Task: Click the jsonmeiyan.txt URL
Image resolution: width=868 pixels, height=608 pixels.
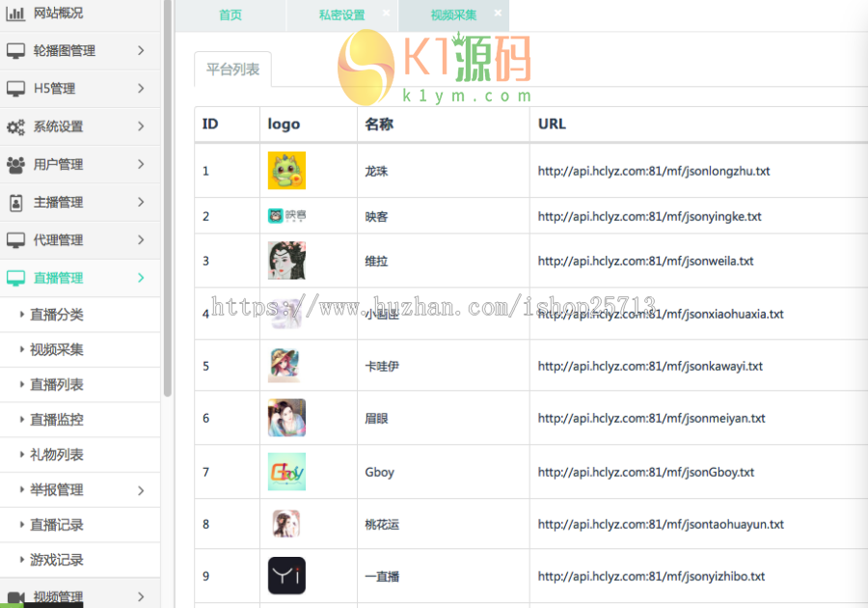Action: coord(651,418)
